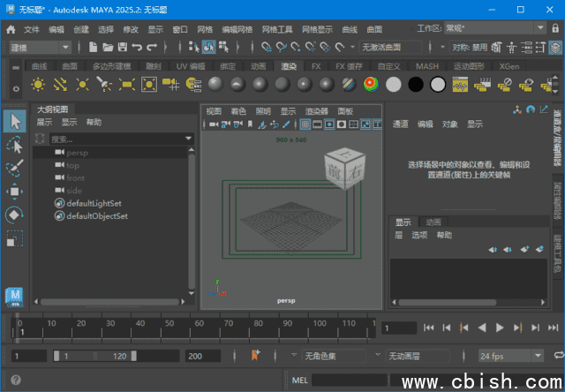The height and width of the screenshot is (392, 565).
Task: Toggle select by object type mode
Action: pyautogui.click(x=208, y=47)
